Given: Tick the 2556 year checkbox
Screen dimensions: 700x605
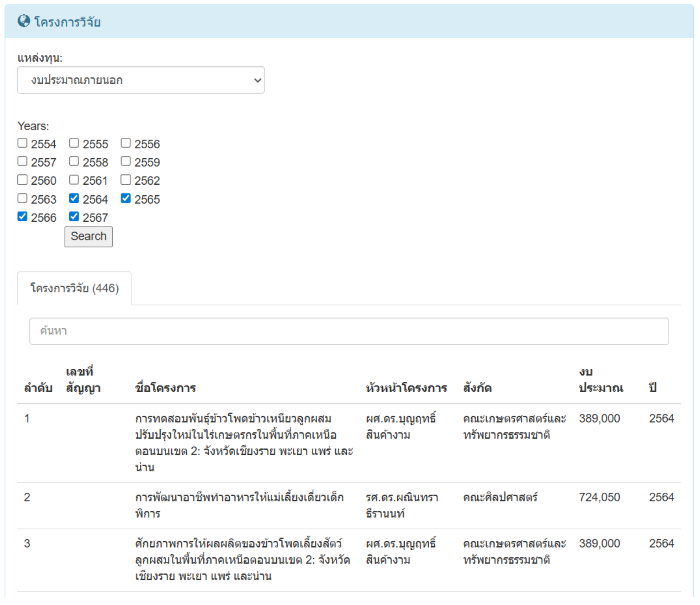Looking at the screenshot, I should 126,143.
